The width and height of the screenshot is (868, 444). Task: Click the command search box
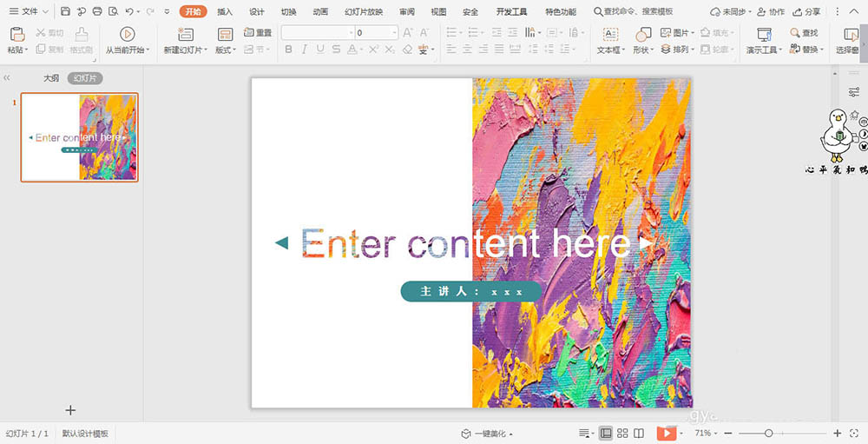click(x=634, y=11)
